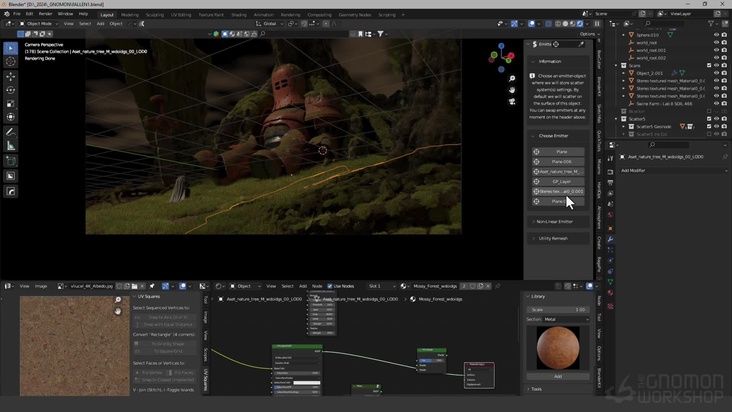Click the zoom icon in the image editor
This screenshot has height=412, width=732.
coord(118,300)
